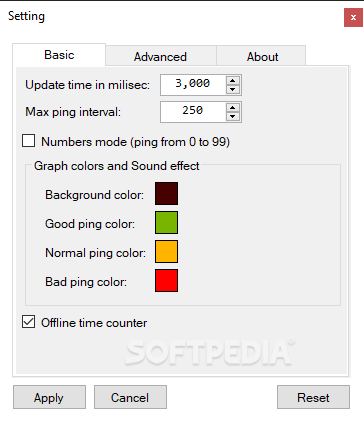Close the Setting window
Screen dimensions: 364x423
(353, 17)
